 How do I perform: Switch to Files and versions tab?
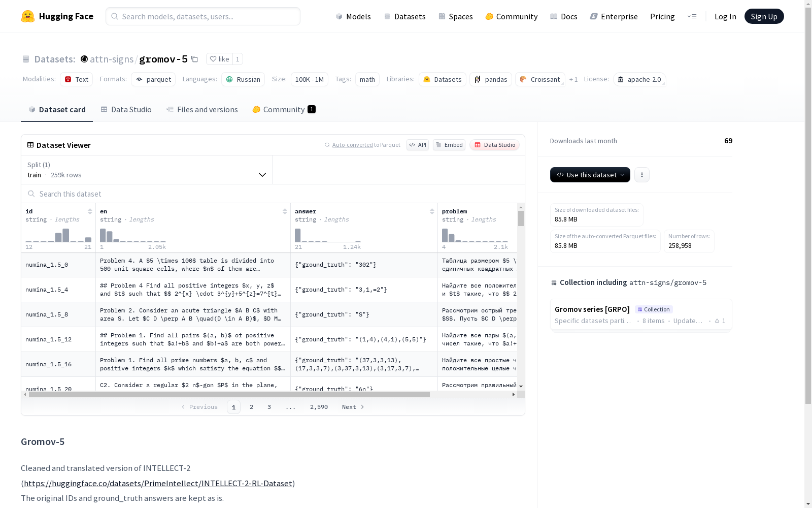pos(202,109)
